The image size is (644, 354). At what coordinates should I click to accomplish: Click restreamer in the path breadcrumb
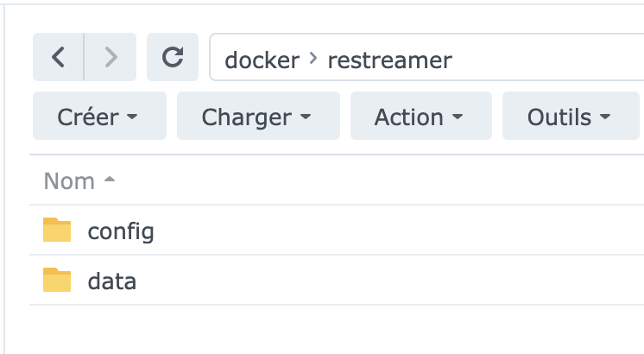[389, 60]
